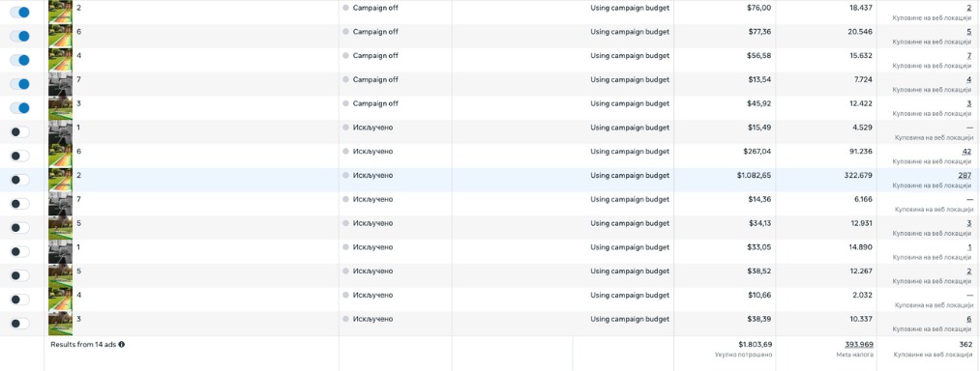Image resolution: width=980 pixels, height=371 pixels.
Task: Click the 'Исключено' status in the $1.082,65 row
Action: pyautogui.click(x=372, y=176)
